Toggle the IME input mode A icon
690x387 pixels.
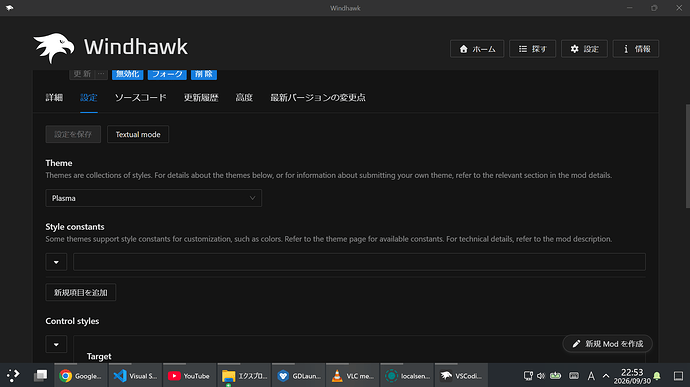(x=591, y=376)
